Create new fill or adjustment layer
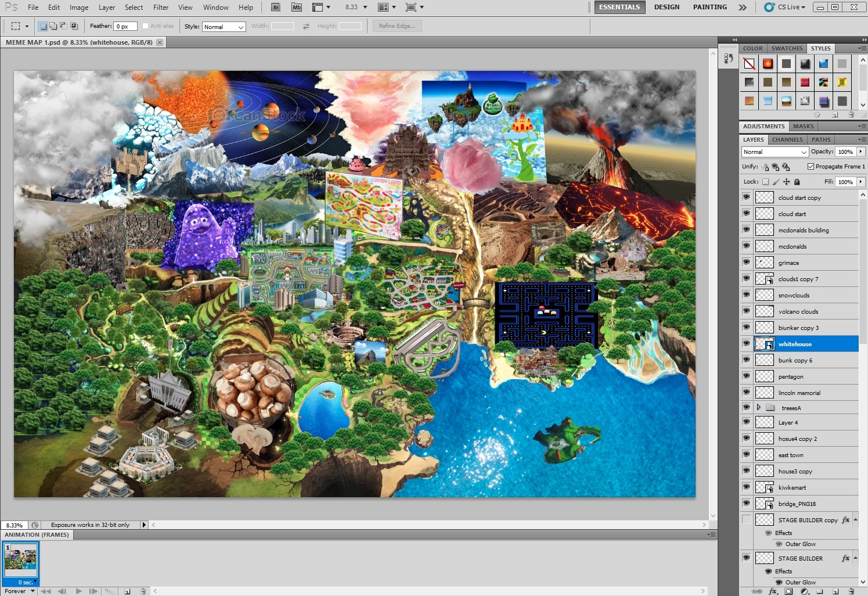 804,591
